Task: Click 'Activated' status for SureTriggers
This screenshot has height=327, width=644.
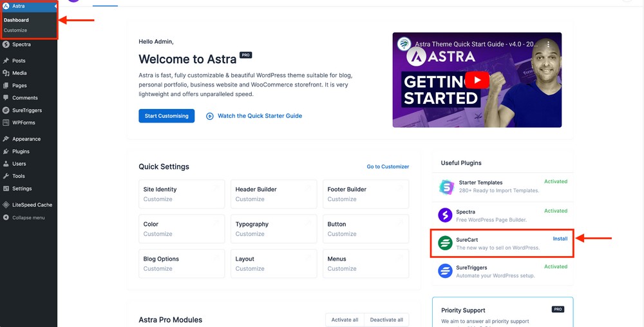Action: pos(556,266)
